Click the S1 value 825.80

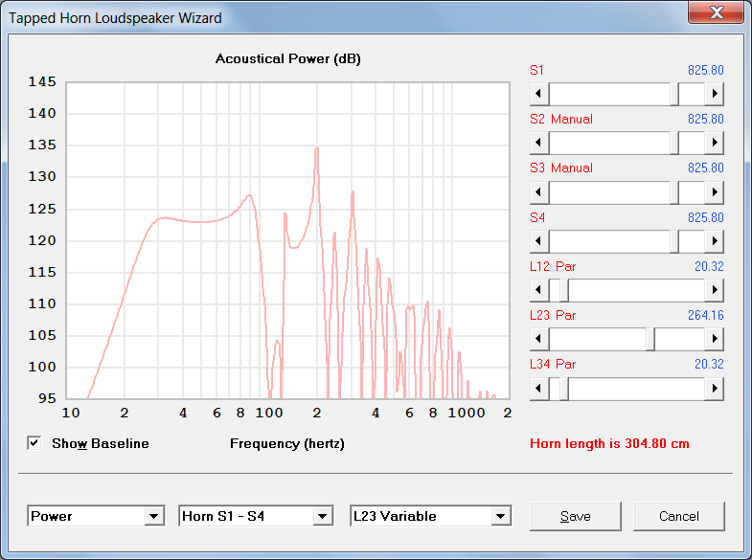pyautogui.click(x=705, y=71)
